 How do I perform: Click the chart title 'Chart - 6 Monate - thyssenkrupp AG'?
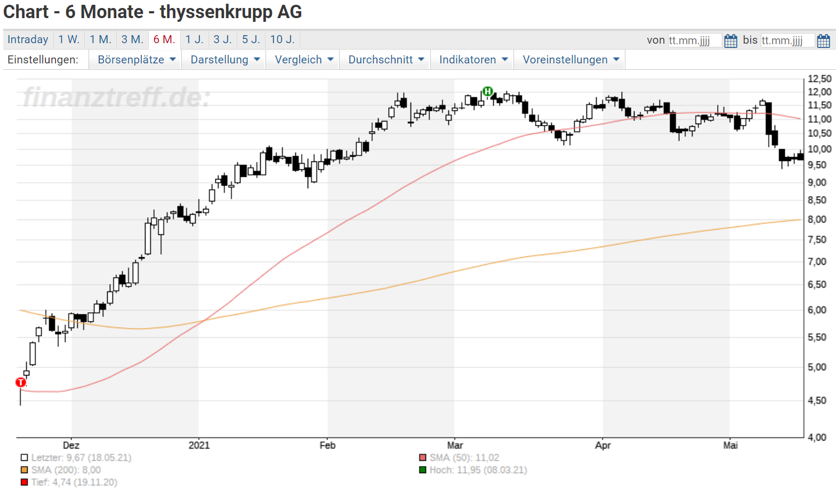point(152,12)
